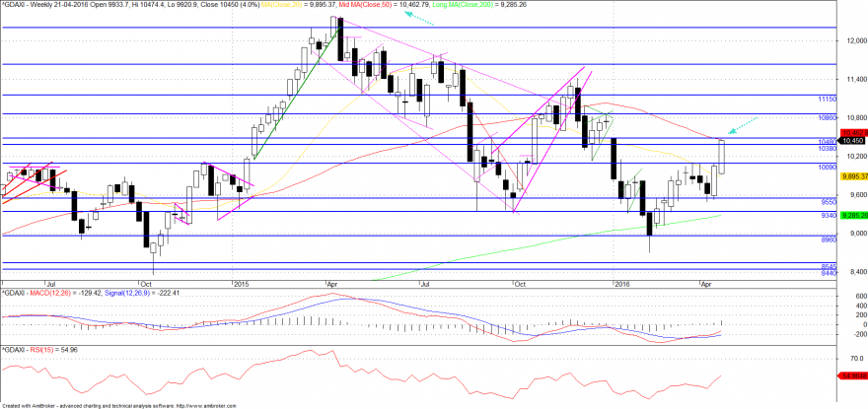The height and width of the screenshot is (409, 868).
Task: Select the blue 8960 level label
Action: click(829, 239)
